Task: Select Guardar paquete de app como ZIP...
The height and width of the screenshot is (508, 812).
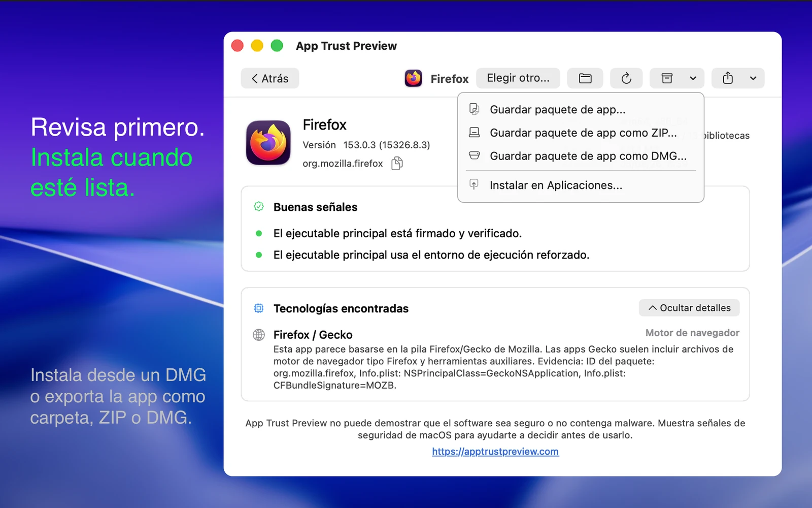Action: 581,133
